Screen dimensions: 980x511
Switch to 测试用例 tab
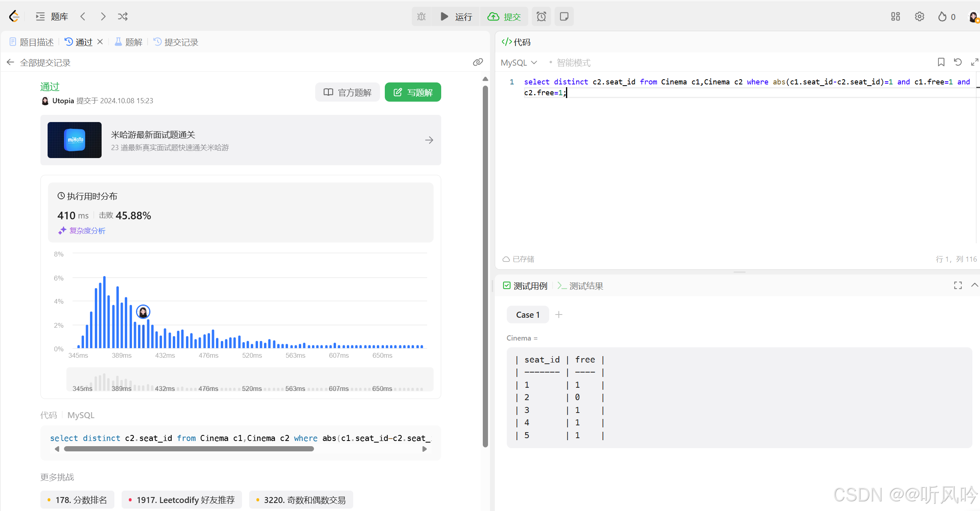click(x=525, y=286)
